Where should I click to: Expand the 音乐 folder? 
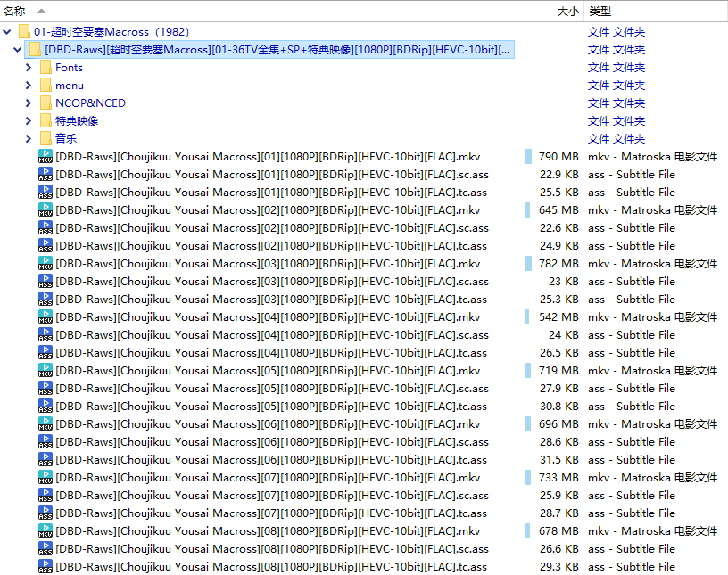pyautogui.click(x=29, y=139)
